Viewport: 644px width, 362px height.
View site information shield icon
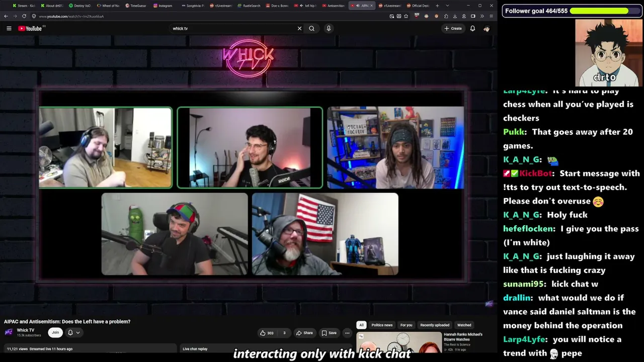pos(34,16)
